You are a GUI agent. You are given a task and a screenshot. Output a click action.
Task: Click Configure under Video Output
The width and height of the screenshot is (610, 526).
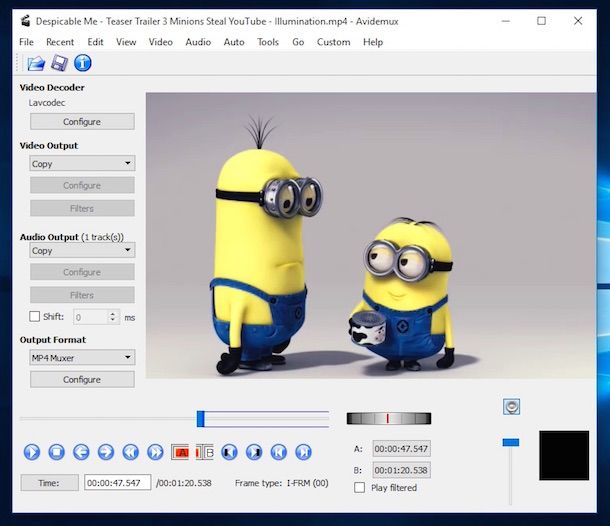82,185
